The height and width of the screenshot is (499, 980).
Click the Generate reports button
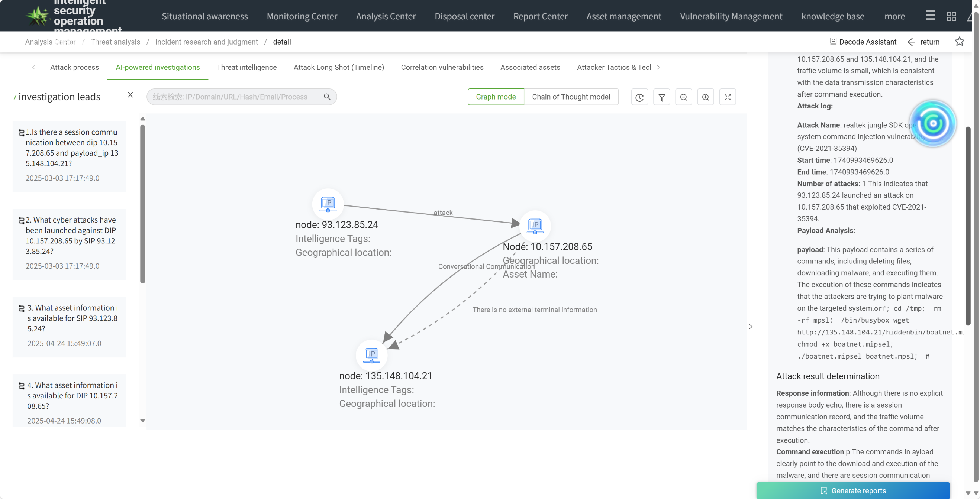853,490
